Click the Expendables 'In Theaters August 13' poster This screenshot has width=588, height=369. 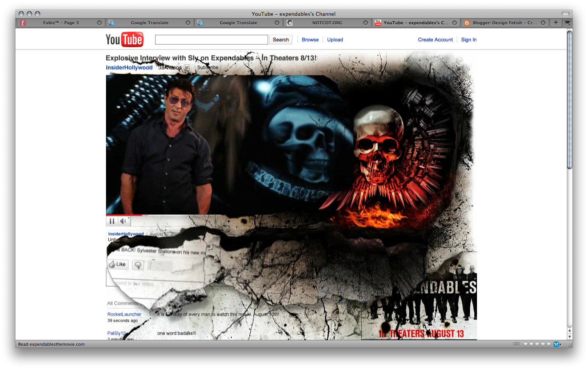click(419, 296)
